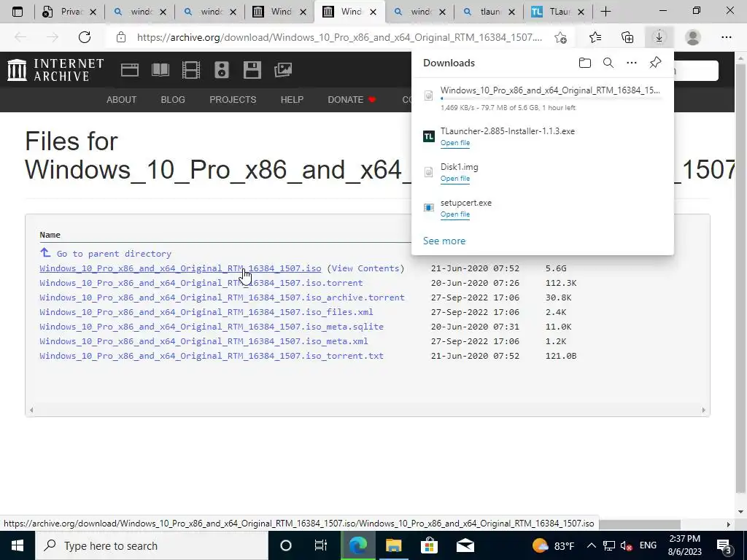Open Internet Archive video film icon
The width and height of the screenshot is (747, 560).
click(x=190, y=70)
